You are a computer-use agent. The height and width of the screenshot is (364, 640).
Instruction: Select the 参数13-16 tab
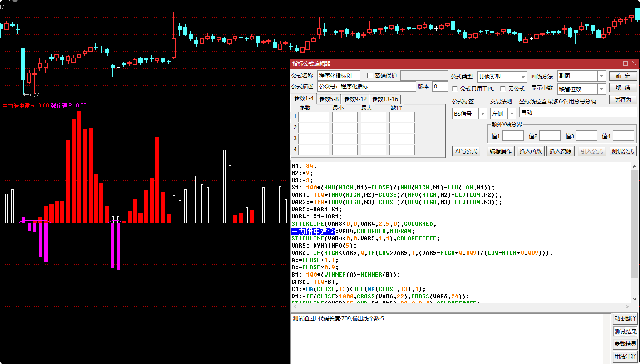point(385,99)
